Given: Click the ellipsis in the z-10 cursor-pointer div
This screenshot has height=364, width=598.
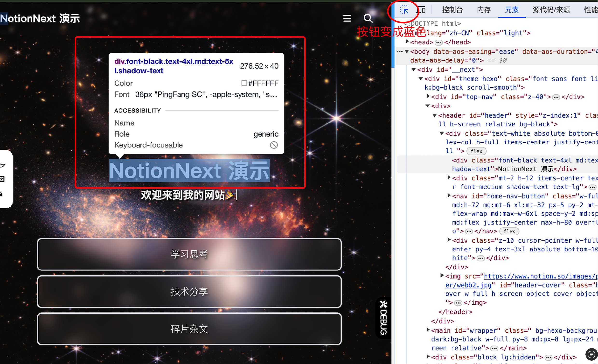Looking at the screenshot, I should pos(480,258).
